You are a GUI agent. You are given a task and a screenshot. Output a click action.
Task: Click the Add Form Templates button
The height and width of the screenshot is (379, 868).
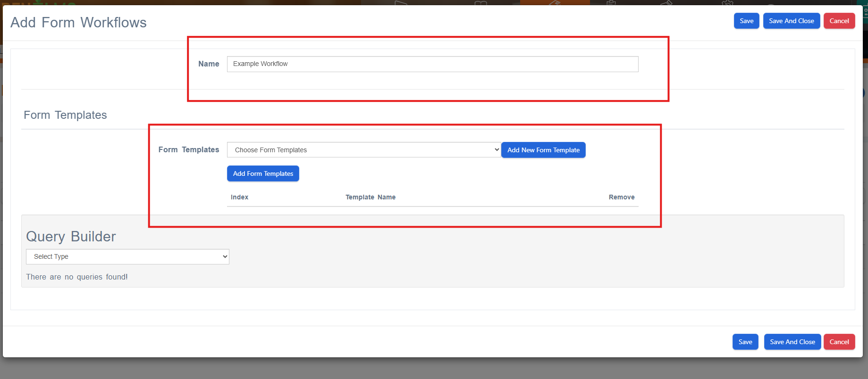(263, 173)
